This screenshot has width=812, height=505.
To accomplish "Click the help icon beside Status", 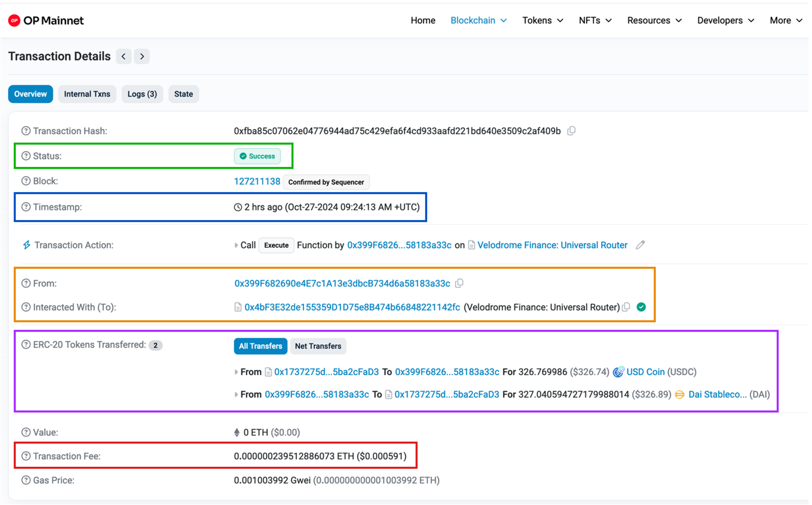I will pyautogui.click(x=26, y=156).
